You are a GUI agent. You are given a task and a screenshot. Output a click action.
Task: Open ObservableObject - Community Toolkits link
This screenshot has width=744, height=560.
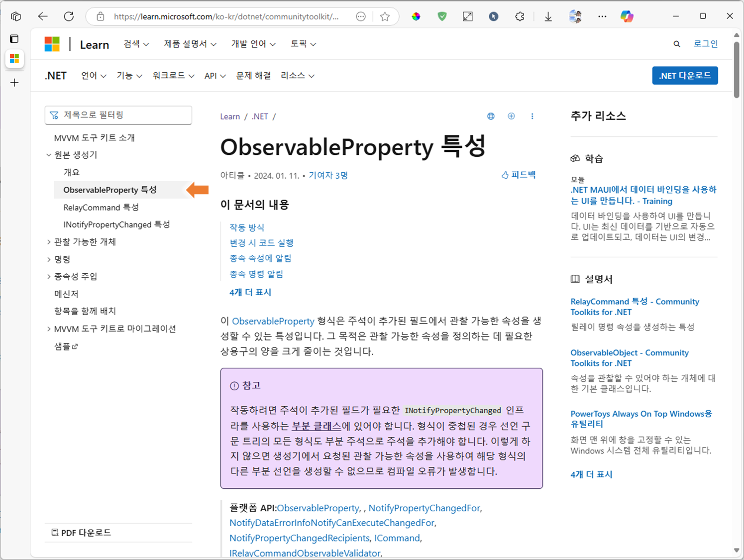[630, 358]
